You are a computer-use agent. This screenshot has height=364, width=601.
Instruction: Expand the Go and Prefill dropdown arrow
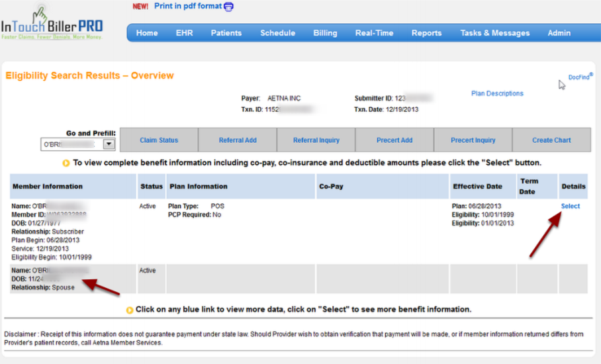[109, 144]
